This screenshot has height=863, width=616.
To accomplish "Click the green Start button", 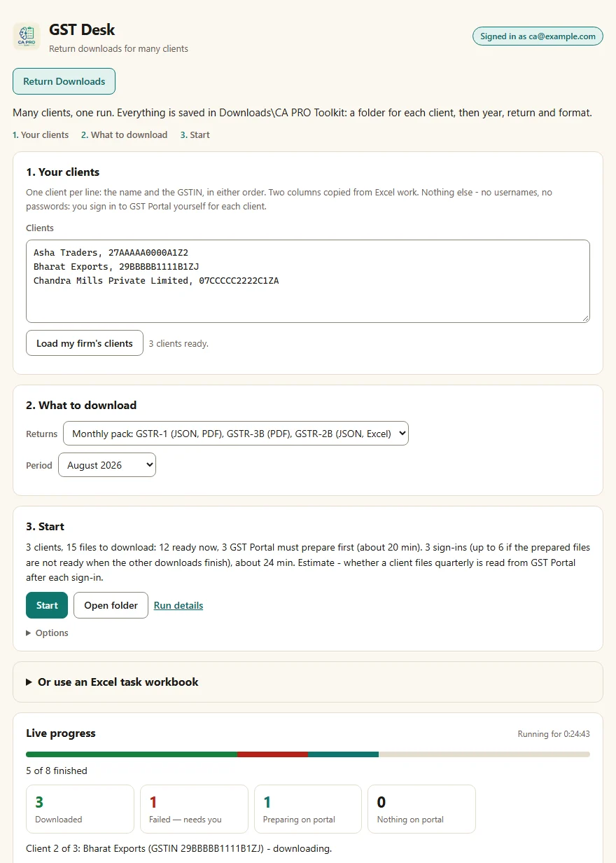I will (47, 605).
